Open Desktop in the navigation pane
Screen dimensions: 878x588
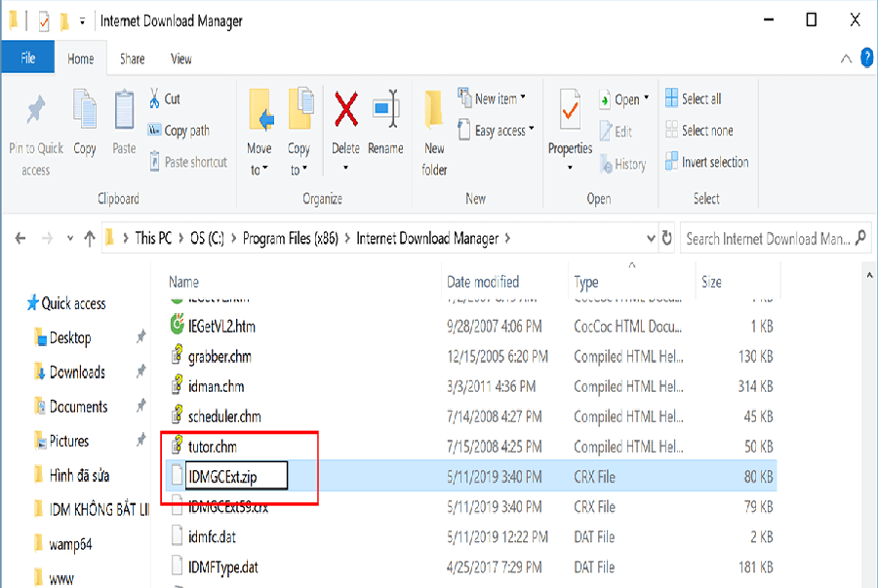click(62, 338)
